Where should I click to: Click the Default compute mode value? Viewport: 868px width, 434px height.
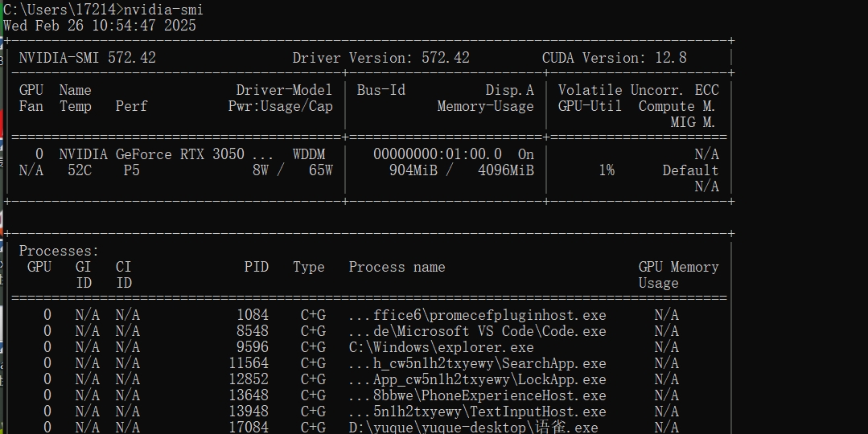point(690,170)
